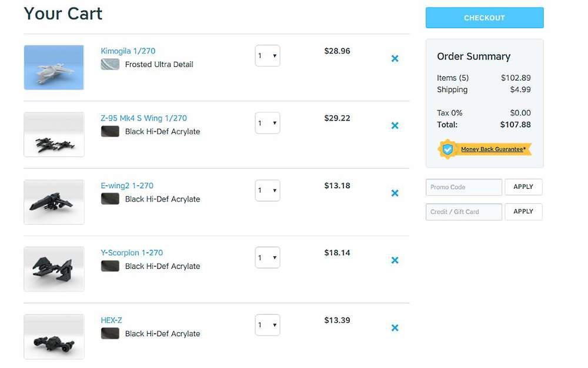Open the HEX-Z quantity dropdown
The height and width of the screenshot is (368, 588).
coord(268,325)
